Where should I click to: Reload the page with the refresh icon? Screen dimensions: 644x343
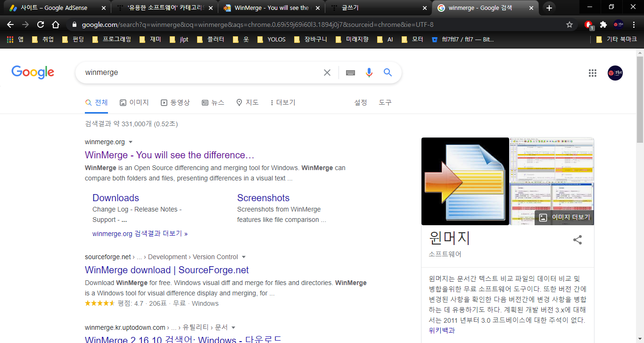(41, 24)
